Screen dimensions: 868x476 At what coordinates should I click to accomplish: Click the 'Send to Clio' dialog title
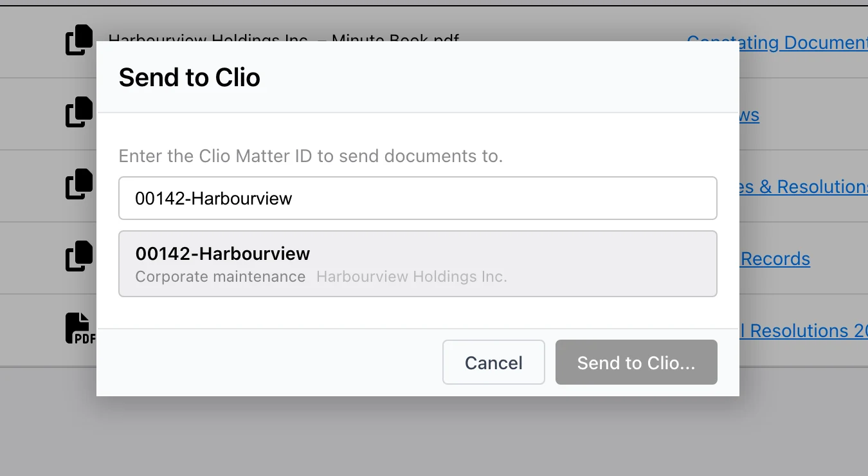190,77
